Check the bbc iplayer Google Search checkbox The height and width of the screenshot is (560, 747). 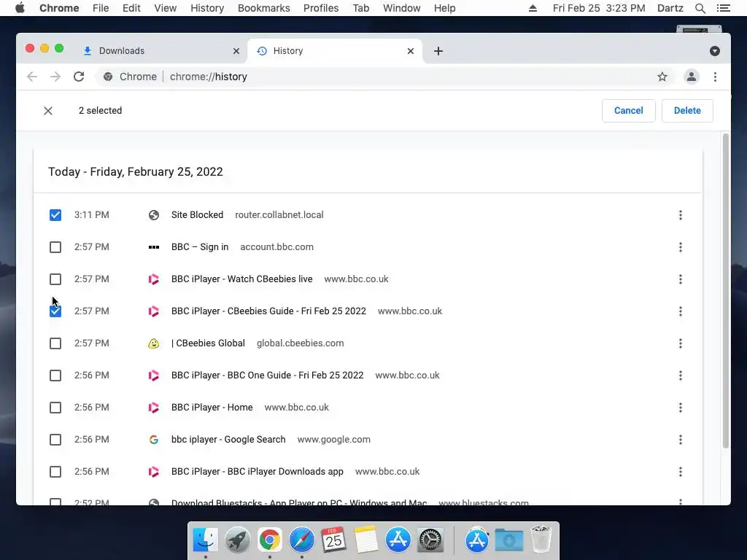[x=55, y=440]
